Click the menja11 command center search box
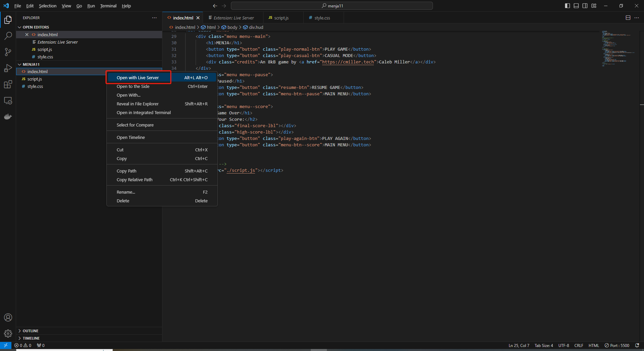Image resolution: width=644 pixels, height=351 pixels. [x=332, y=6]
